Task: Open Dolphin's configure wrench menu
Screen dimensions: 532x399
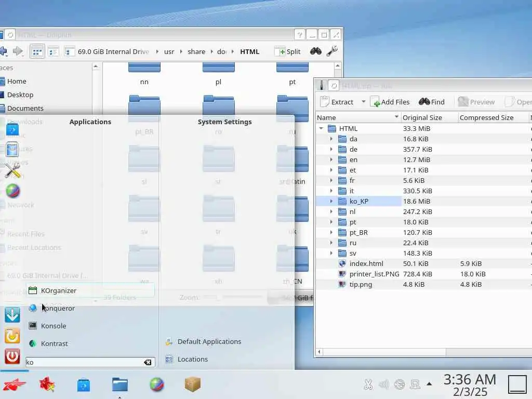Action: [332, 51]
